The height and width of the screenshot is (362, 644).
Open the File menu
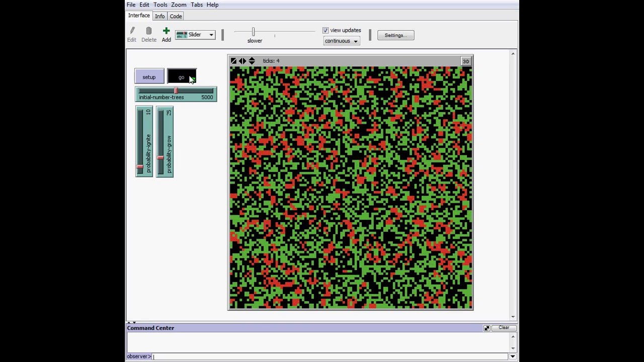point(131,5)
